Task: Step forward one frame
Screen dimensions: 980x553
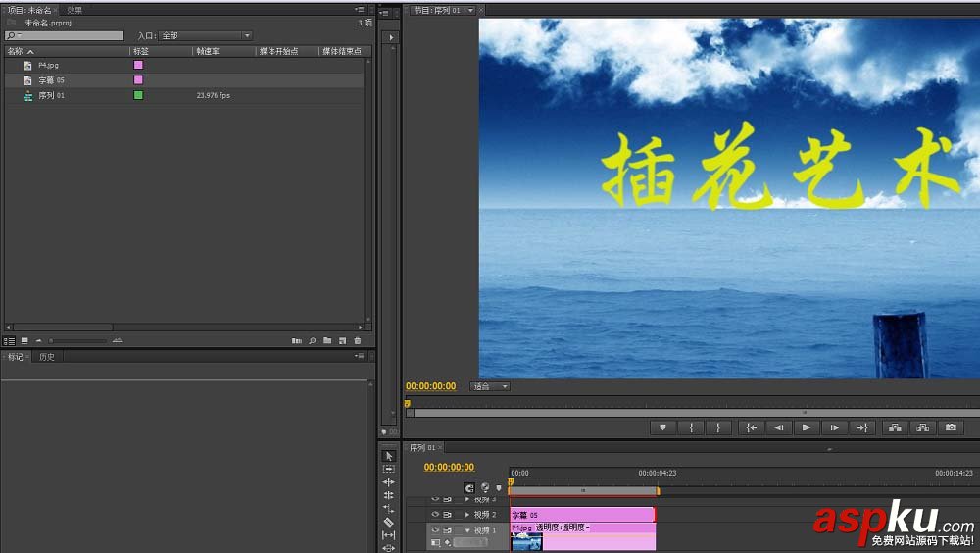Action: 834,427
